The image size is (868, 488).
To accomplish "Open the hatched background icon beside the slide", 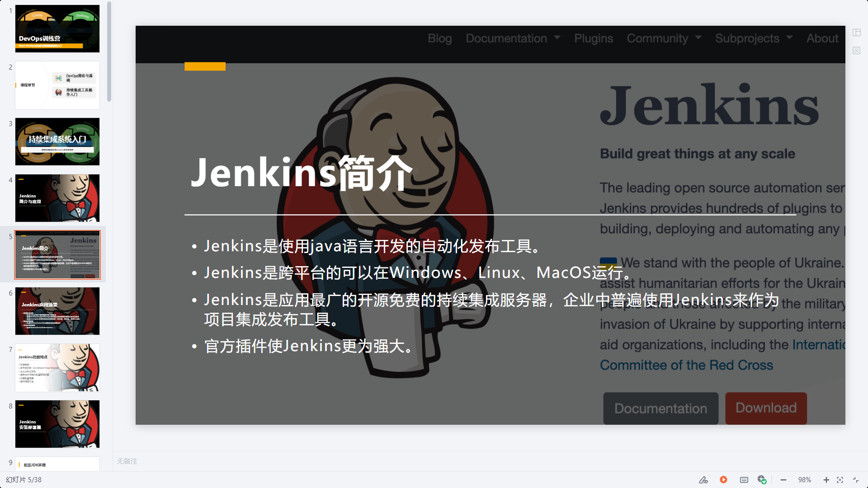I will (857, 51).
